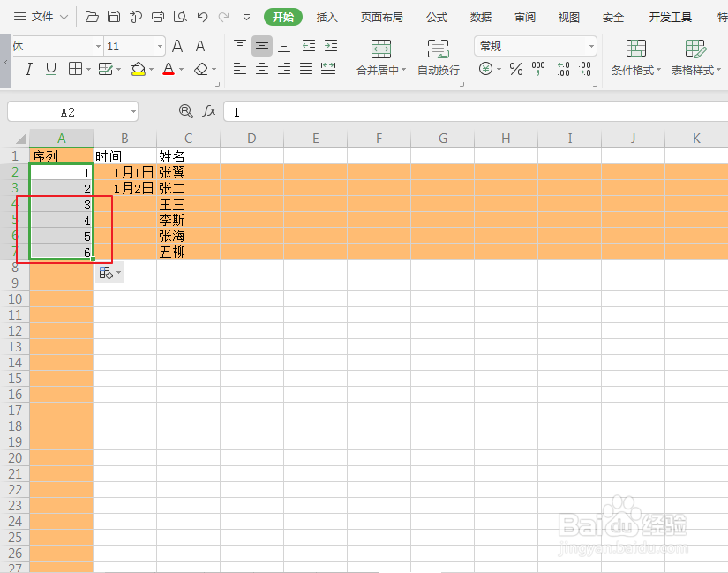
Task: Apply percent style
Action: click(516, 69)
